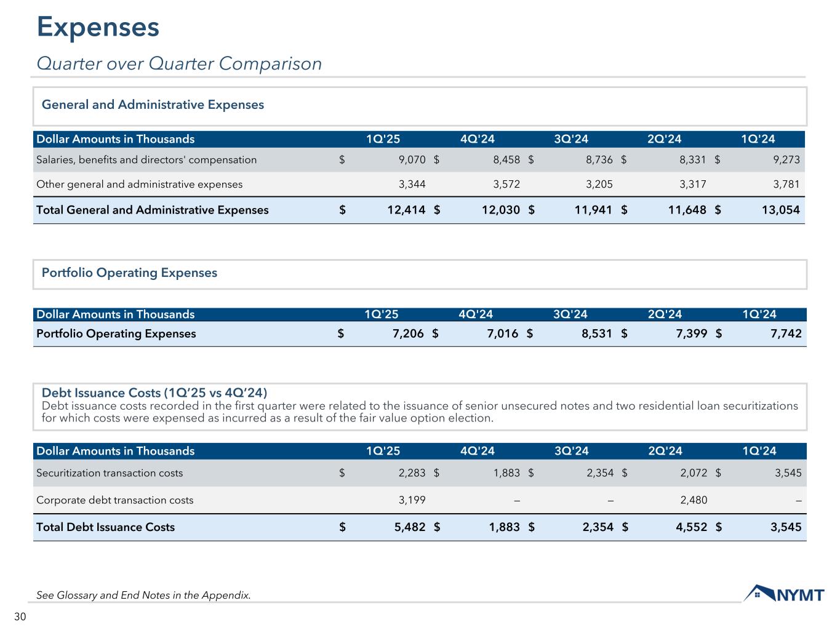Click the Debt Issuance Costs heading
The height and width of the screenshot is (630, 840).
pyautogui.click(x=154, y=393)
